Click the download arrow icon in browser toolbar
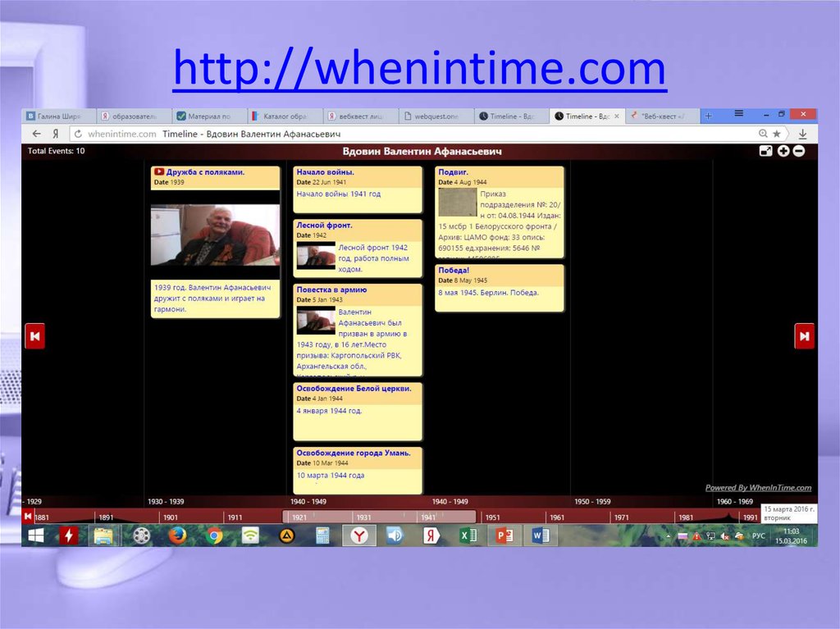 802,134
